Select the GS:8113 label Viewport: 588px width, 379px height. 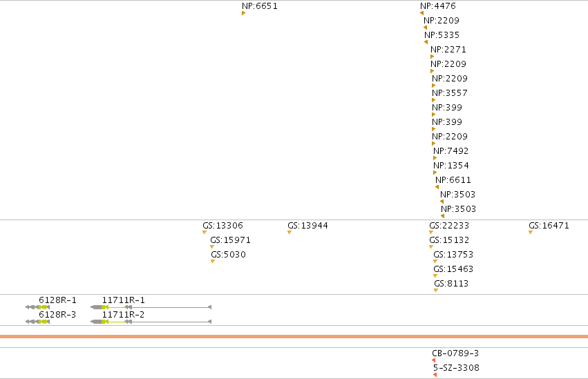451,284
